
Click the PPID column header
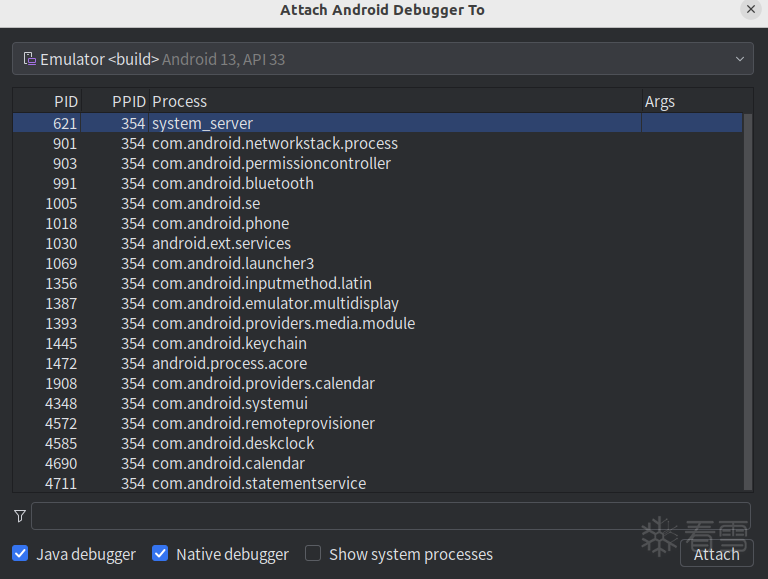click(128, 101)
